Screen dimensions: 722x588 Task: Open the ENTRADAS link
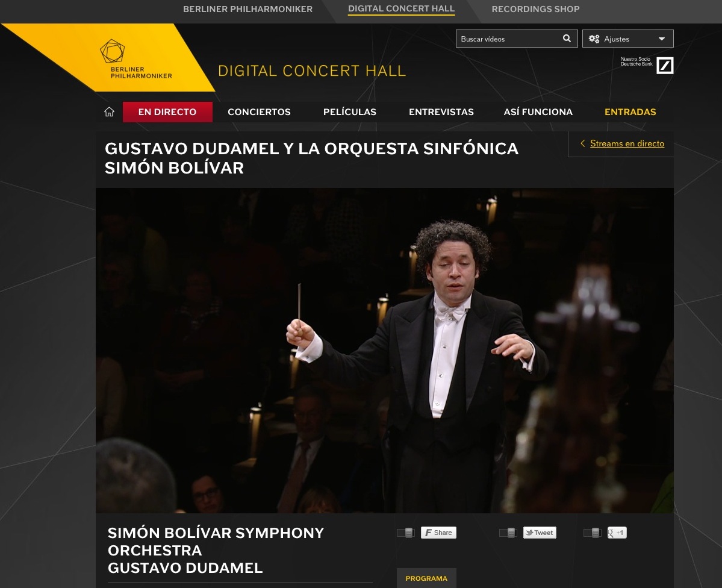click(x=630, y=112)
